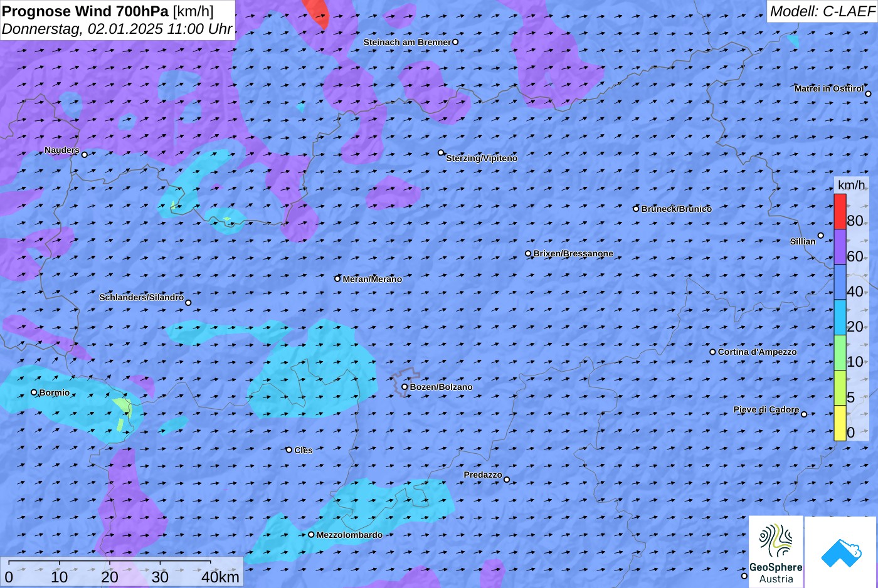Click the km/h legend heading
The width and height of the screenshot is (878, 588).
coord(852,185)
